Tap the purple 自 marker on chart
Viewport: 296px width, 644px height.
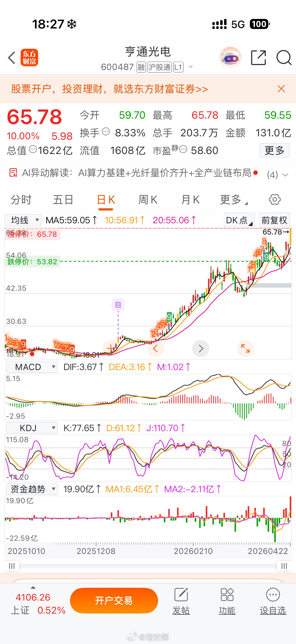point(118,305)
